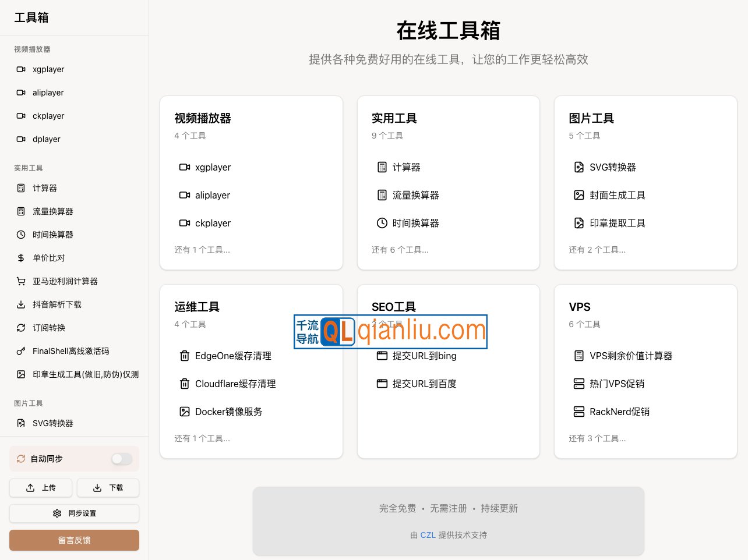Select the 计算器 icon in the sidebar

(x=20, y=188)
